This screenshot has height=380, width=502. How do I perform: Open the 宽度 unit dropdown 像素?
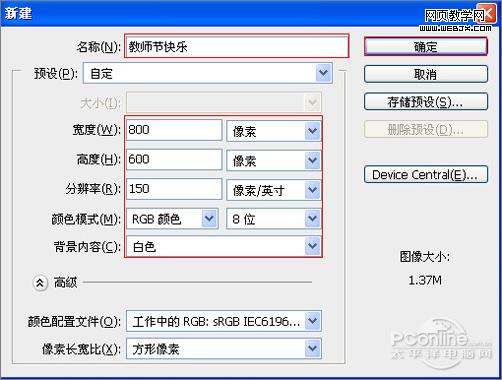point(274,131)
